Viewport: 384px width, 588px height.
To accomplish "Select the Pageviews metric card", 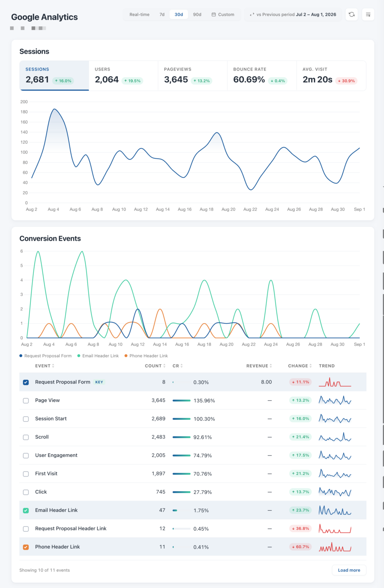I will (x=193, y=75).
